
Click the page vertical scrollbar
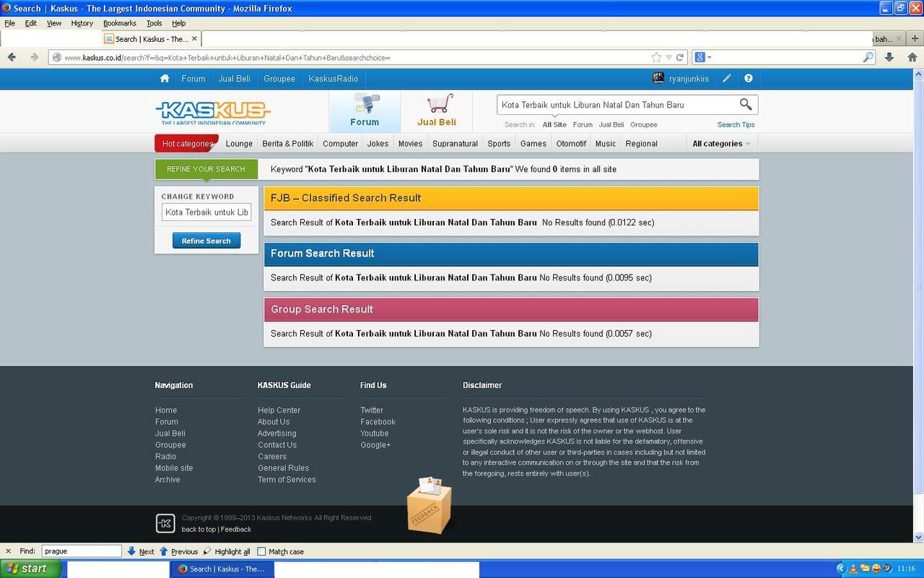(918, 285)
